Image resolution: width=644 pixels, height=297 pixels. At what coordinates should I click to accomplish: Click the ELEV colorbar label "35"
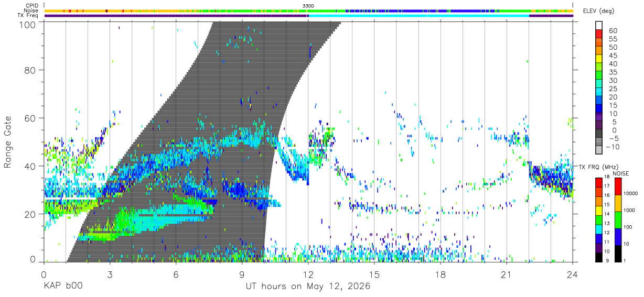tap(613, 72)
